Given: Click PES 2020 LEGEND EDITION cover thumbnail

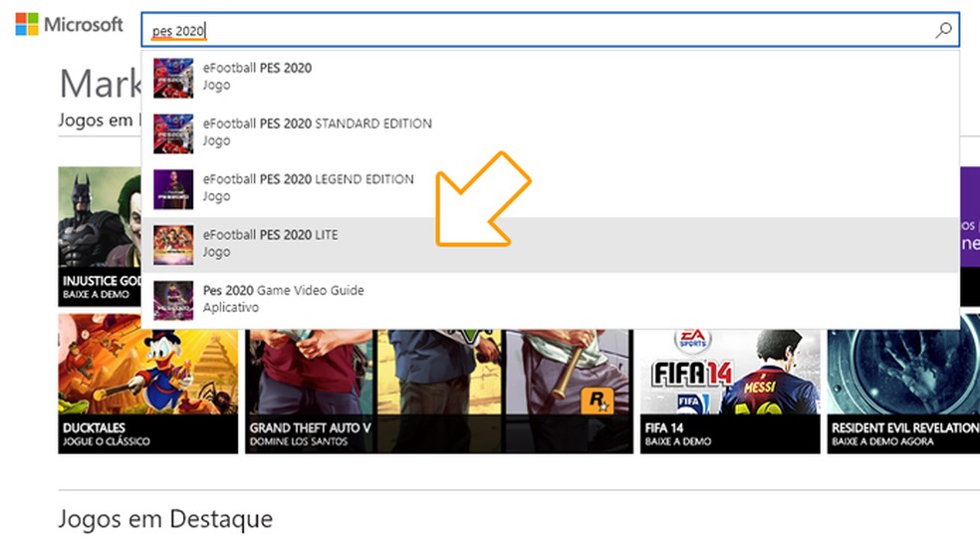Looking at the screenshot, I should click(x=173, y=189).
